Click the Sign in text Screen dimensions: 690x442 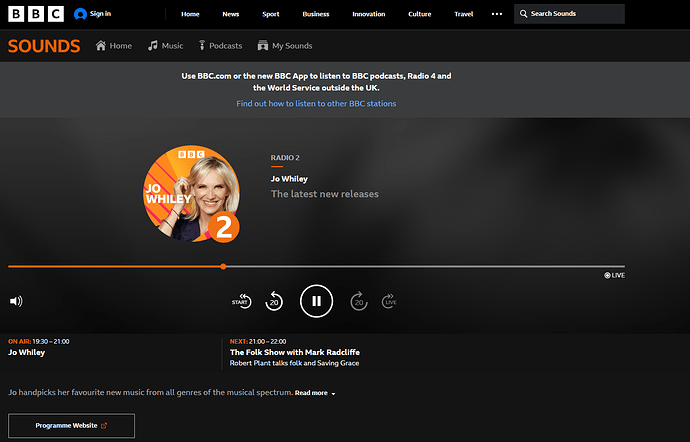[x=100, y=14]
